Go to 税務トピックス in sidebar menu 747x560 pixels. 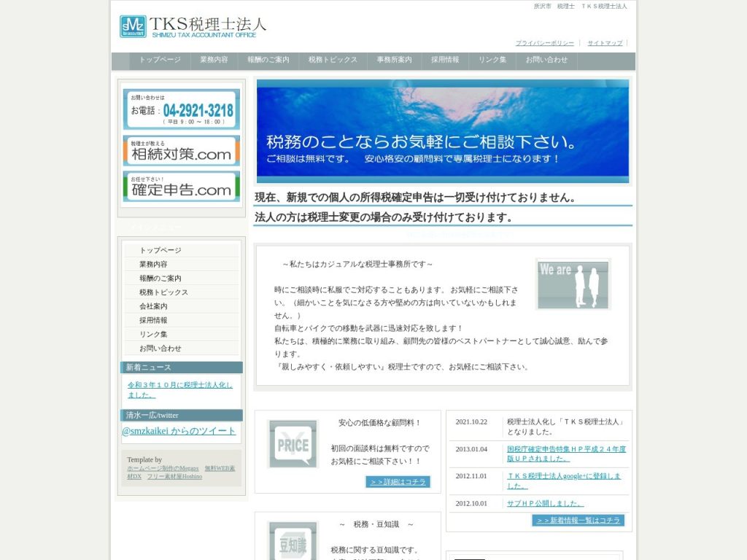click(182, 292)
